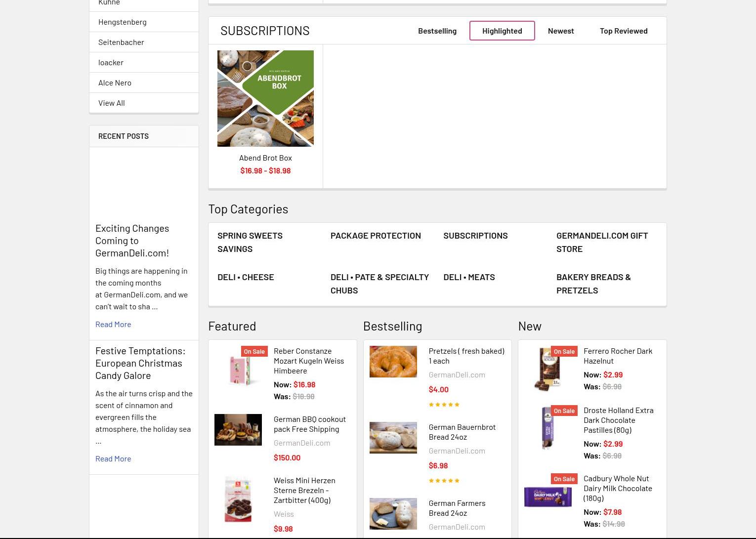Click On Sale badge on Reber Mozart Kugeln
This screenshot has width=756, height=539.
click(254, 351)
